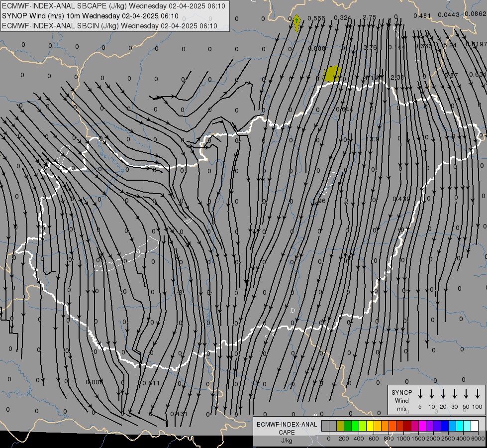The image size is (487, 448).
Task: Pick the olive CAPE legend swatch
Action: 340,426
